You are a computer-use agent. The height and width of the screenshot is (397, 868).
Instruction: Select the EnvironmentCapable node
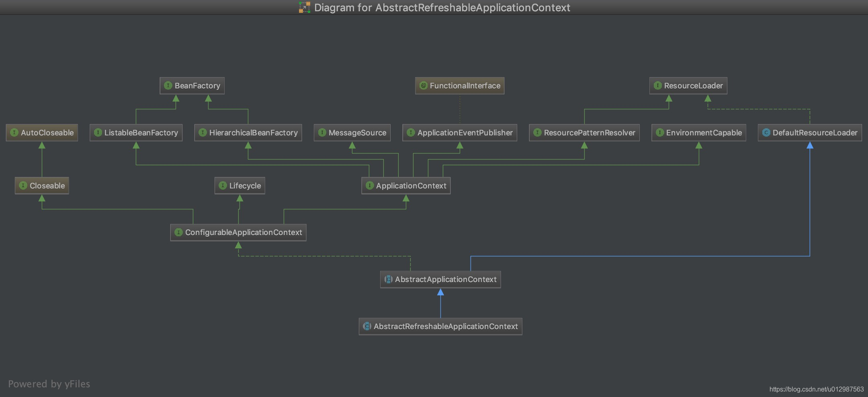[698, 133]
